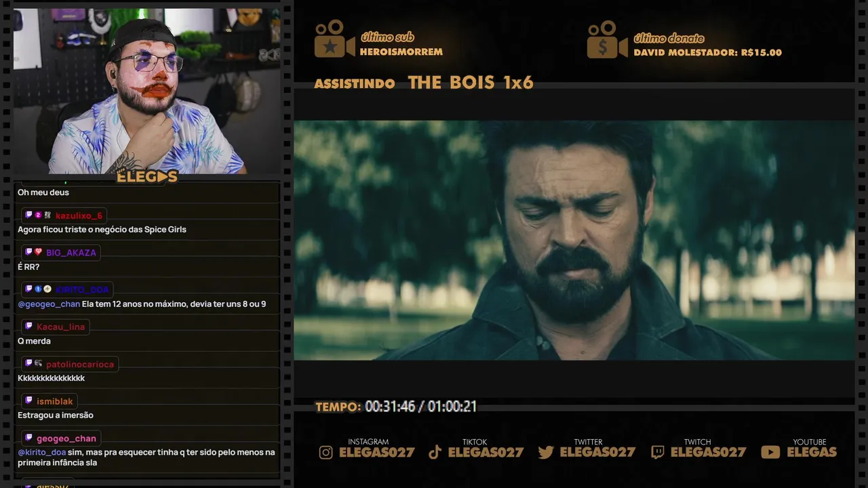Click the @geogeo_chan mention in chat
The height and width of the screenshot is (488, 868).
click(x=49, y=304)
